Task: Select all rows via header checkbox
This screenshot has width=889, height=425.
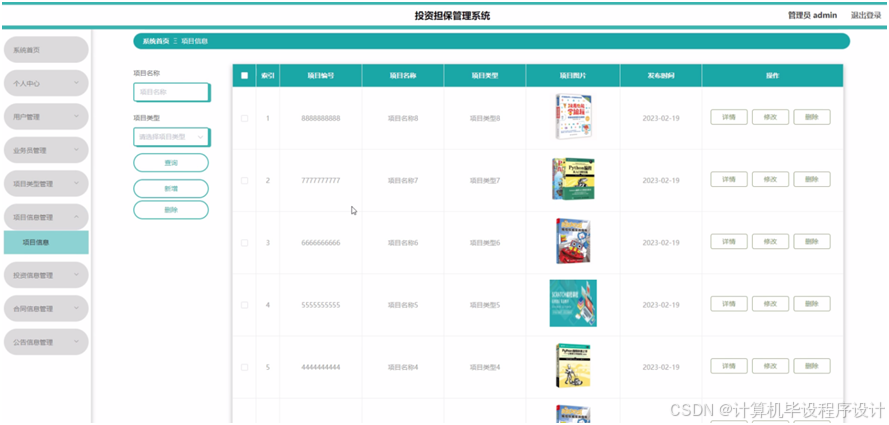Action: click(x=244, y=75)
